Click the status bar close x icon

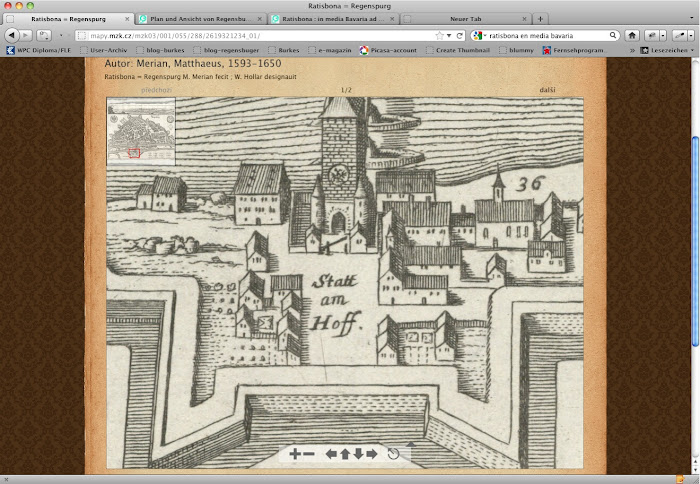coord(6,480)
